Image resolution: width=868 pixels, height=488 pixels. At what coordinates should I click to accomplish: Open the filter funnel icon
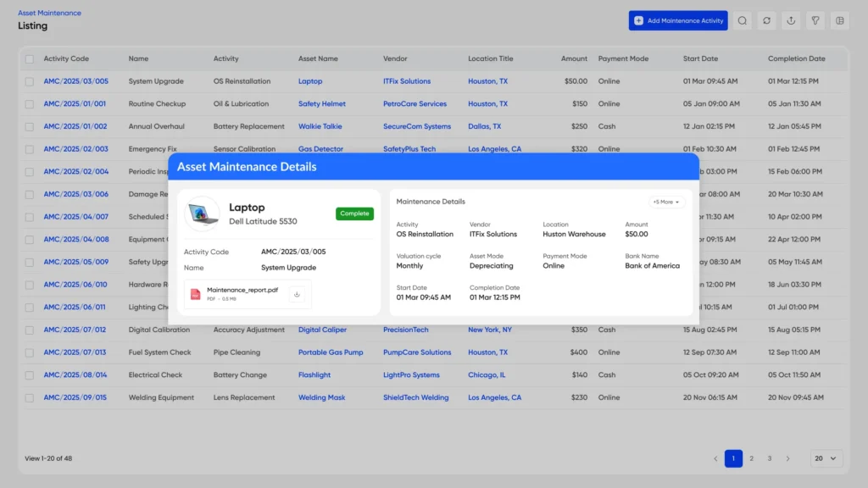point(815,20)
